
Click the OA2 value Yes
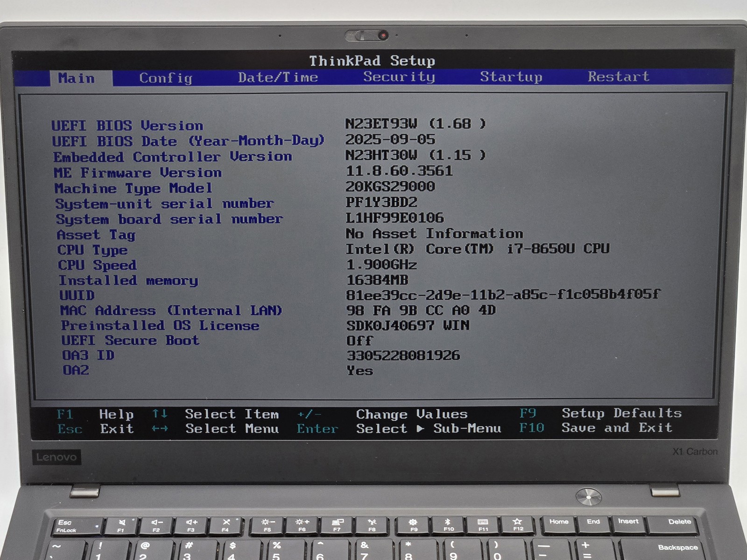pos(359,371)
